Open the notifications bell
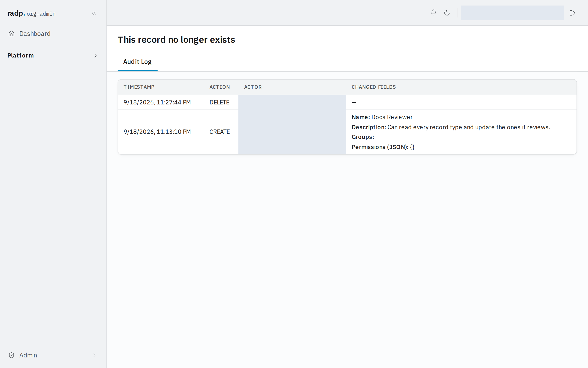This screenshot has width=588, height=368. 433,13
